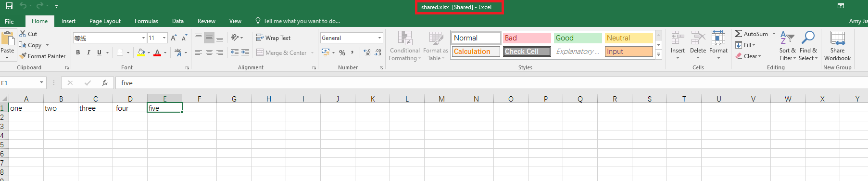Image resolution: width=868 pixels, height=181 pixels.
Task: Select the Neutral cell style
Action: 629,38
